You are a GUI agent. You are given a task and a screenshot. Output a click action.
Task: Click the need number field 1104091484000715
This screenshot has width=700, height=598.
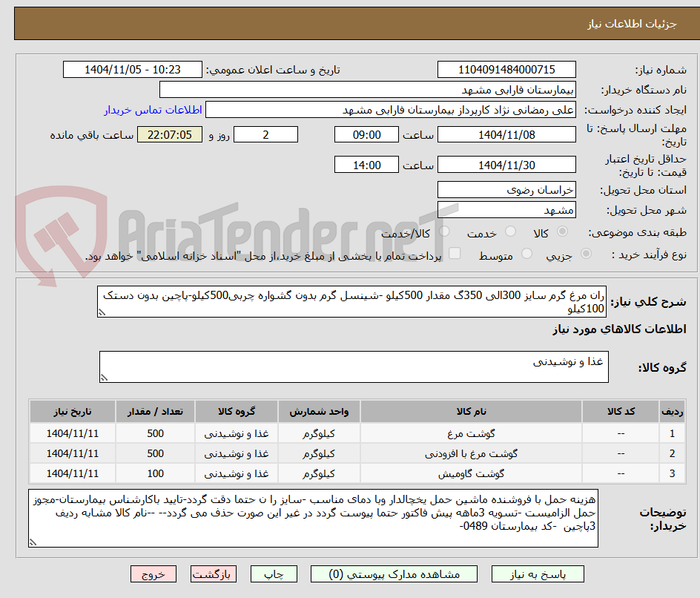[x=506, y=70]
